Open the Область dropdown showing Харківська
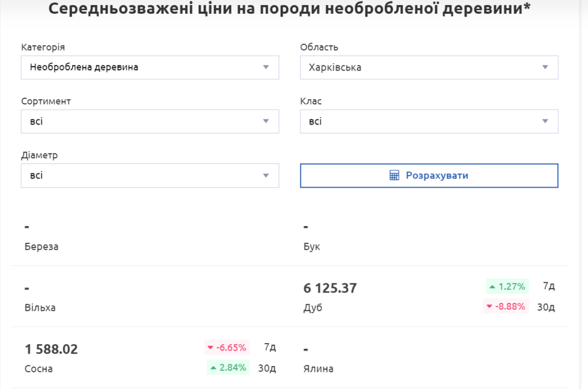This screenshot has width=588, height=389. (428, 67)
